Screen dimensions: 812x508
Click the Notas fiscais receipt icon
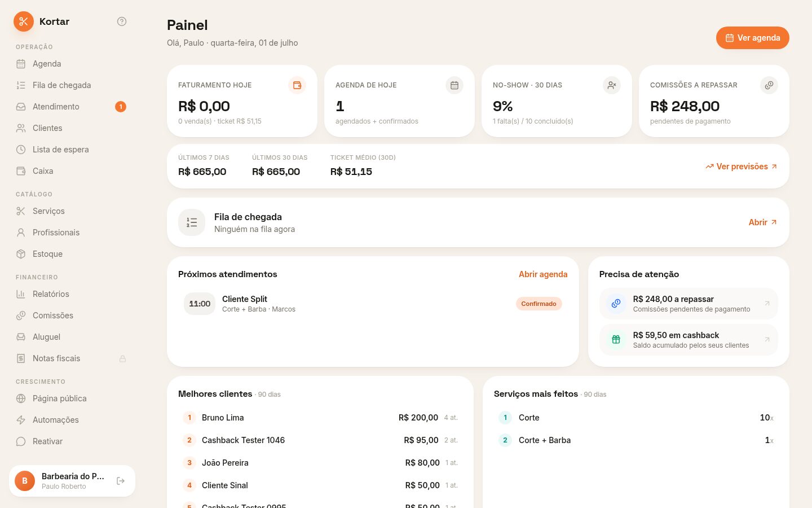point(21,358)
